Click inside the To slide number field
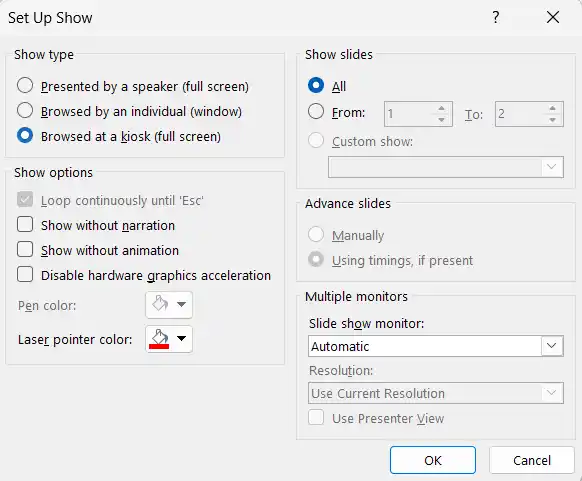 point(520,114)
